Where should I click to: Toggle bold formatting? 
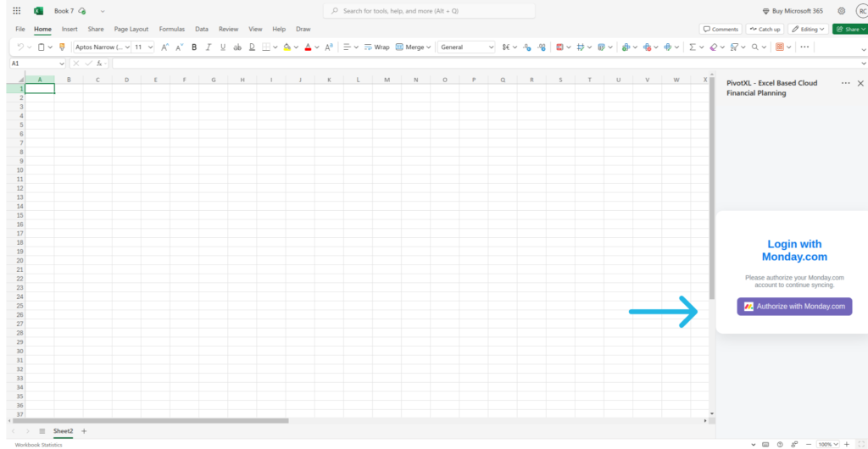point(194,47)
